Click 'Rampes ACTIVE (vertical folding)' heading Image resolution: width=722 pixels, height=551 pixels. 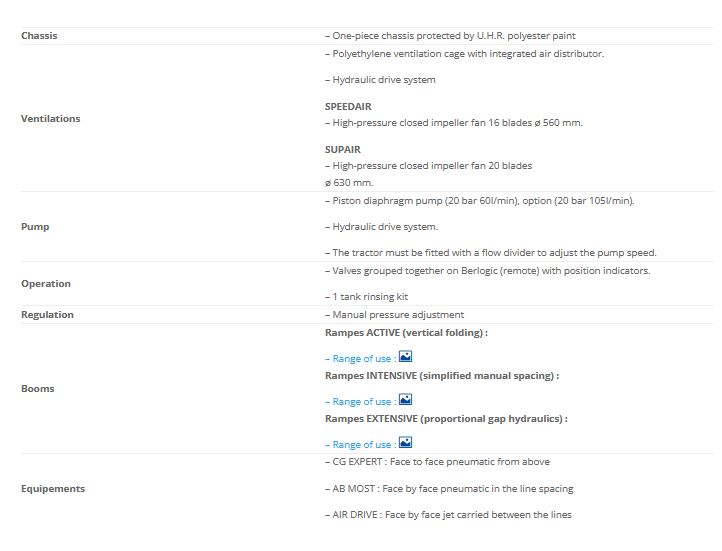[406, 332]
